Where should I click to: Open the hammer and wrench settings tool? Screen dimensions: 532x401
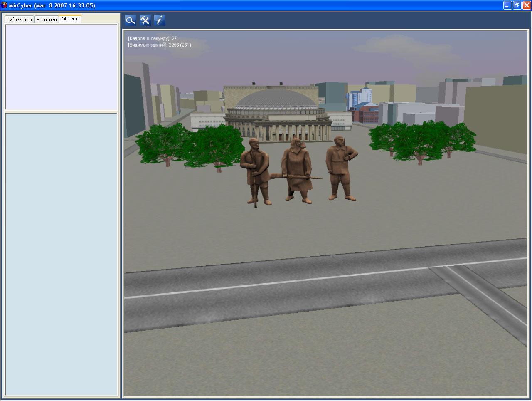pos(145,20)
